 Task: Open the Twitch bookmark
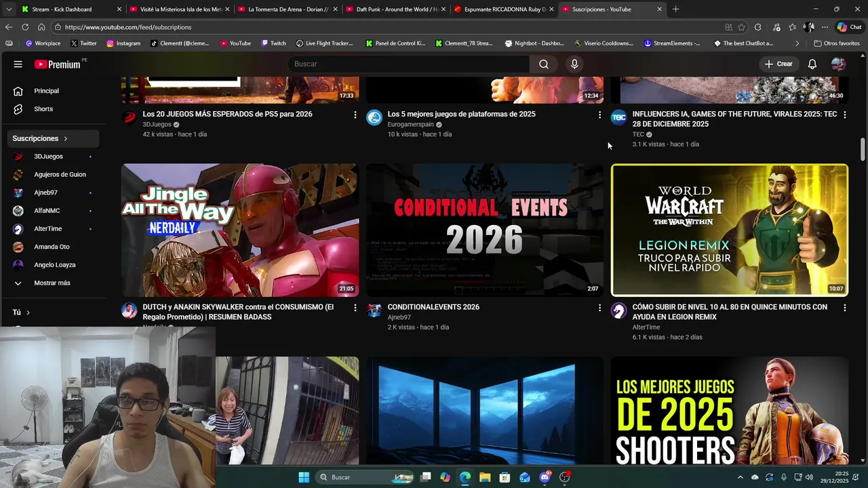(274, 43)
